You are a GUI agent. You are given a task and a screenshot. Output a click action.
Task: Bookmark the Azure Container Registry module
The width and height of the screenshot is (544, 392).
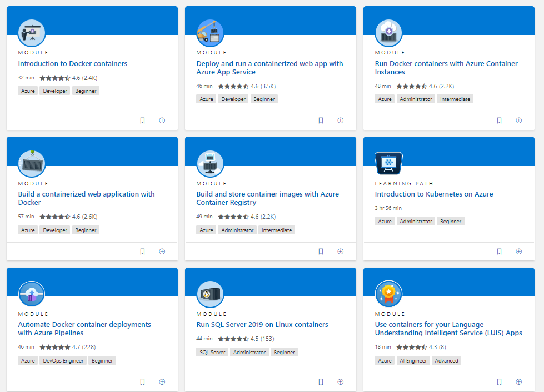click(321, 252)
